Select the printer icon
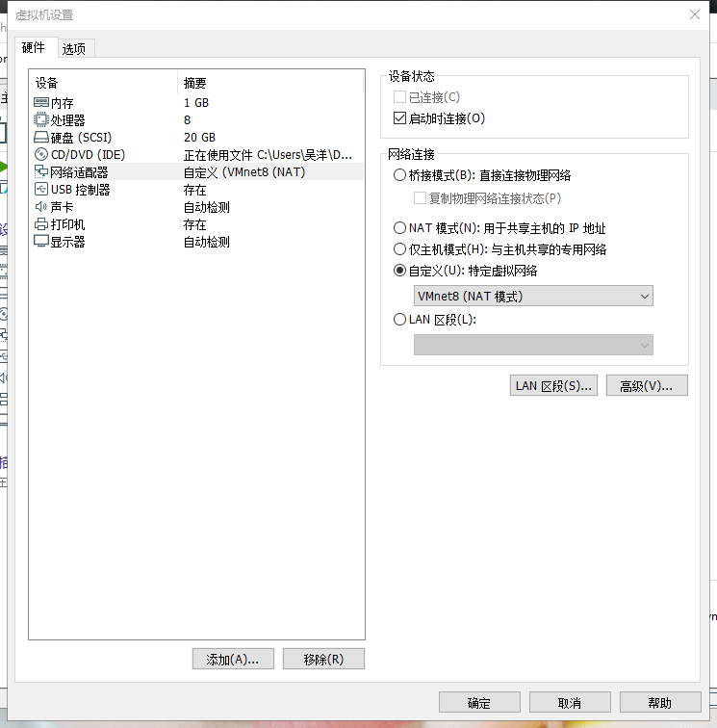 [x=40, y=224]
